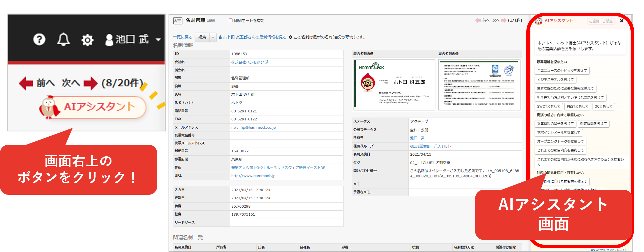Click the red next arrow in enlarged view
The width and height of the screenshot is (644, 252).
[90, 83]
